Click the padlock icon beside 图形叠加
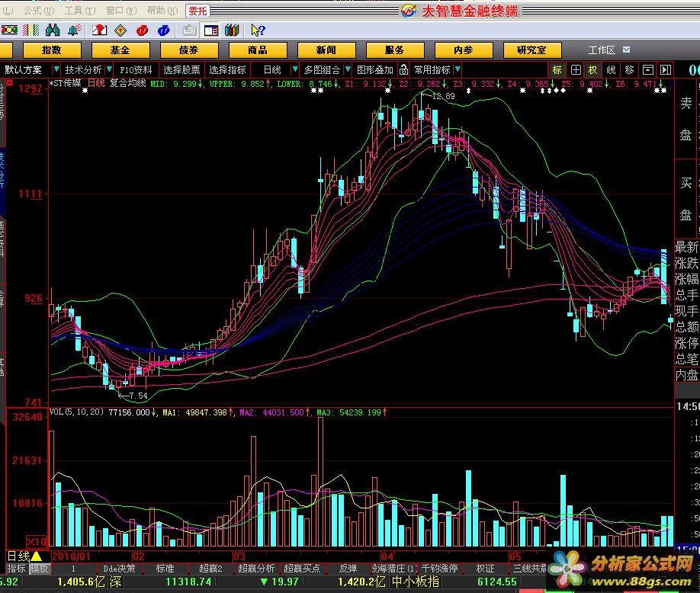The height and width of the screenshot is (593, 700). pos(403,69)
